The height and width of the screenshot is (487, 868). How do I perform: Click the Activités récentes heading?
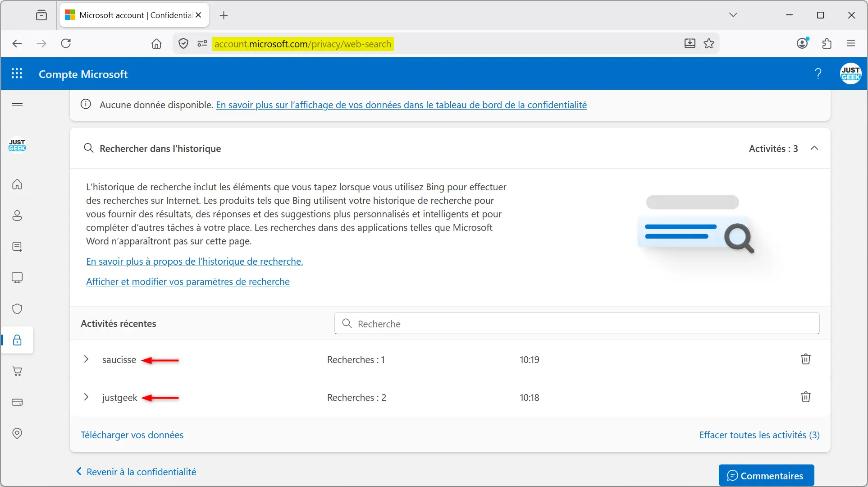[119, 324]
